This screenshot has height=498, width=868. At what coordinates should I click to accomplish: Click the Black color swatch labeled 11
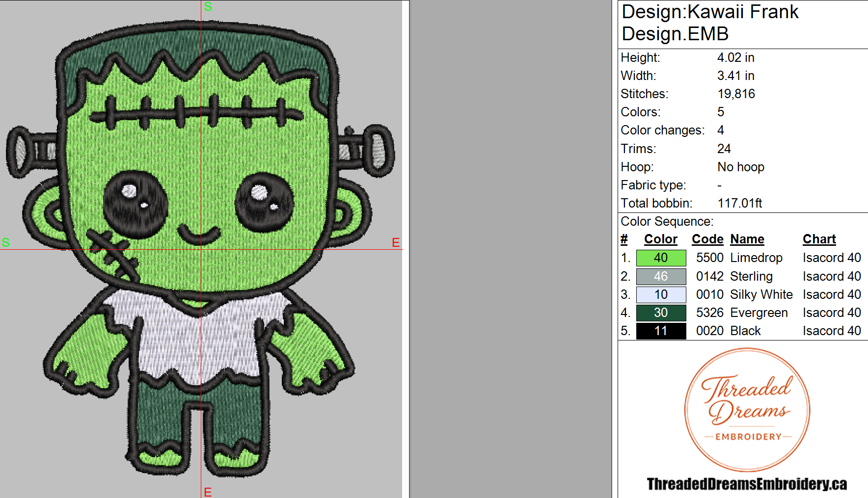pyautogui.click(x=661, y=331)
